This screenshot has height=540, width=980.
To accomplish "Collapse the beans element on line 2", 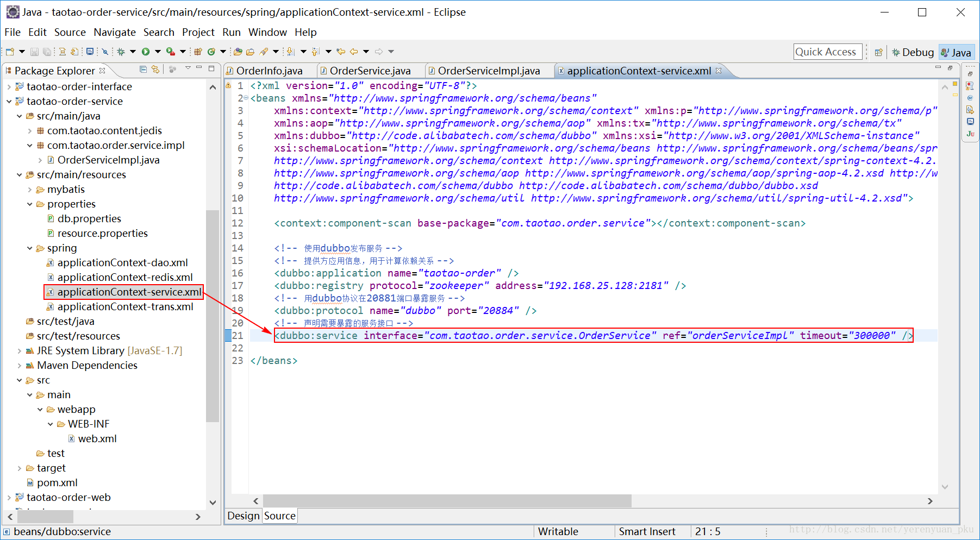I will (x=246, y=98).
